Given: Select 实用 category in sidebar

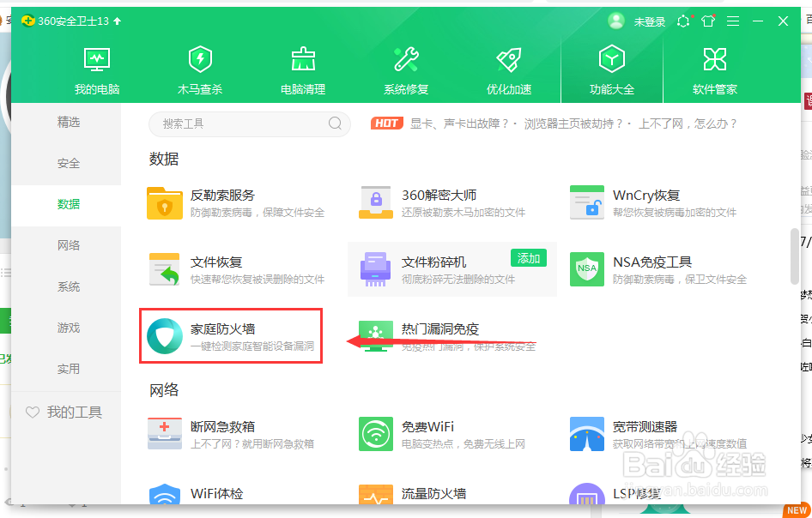Looking at the screenshot, I should (x=69, y=369).
